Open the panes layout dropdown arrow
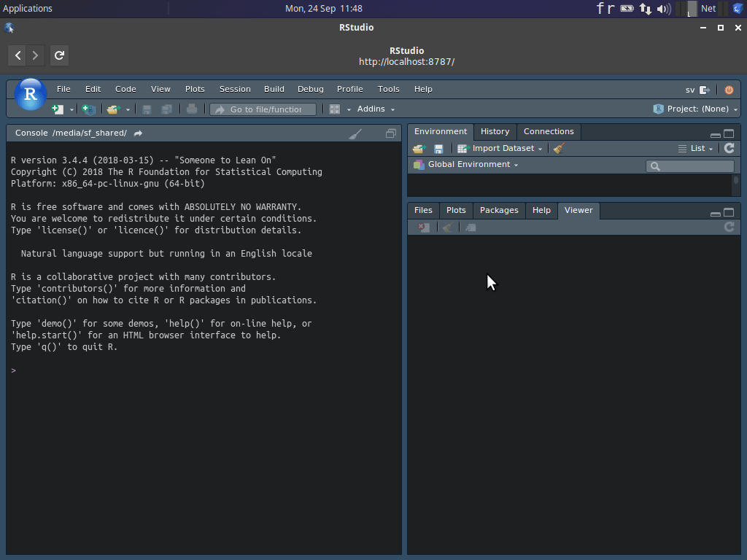Viewport: 747px width, 560px height. [x=349, y=109]
